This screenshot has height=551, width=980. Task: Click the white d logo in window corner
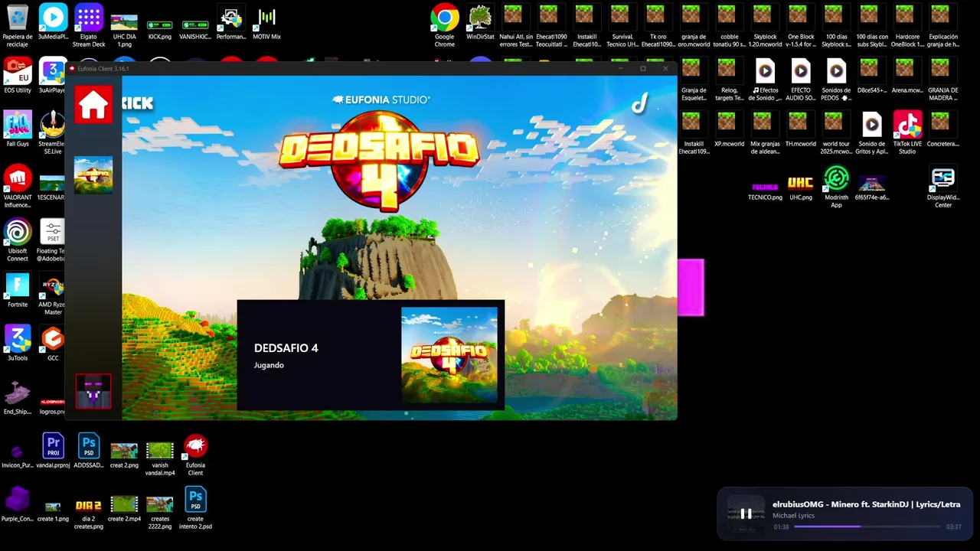tap(639, 103)
